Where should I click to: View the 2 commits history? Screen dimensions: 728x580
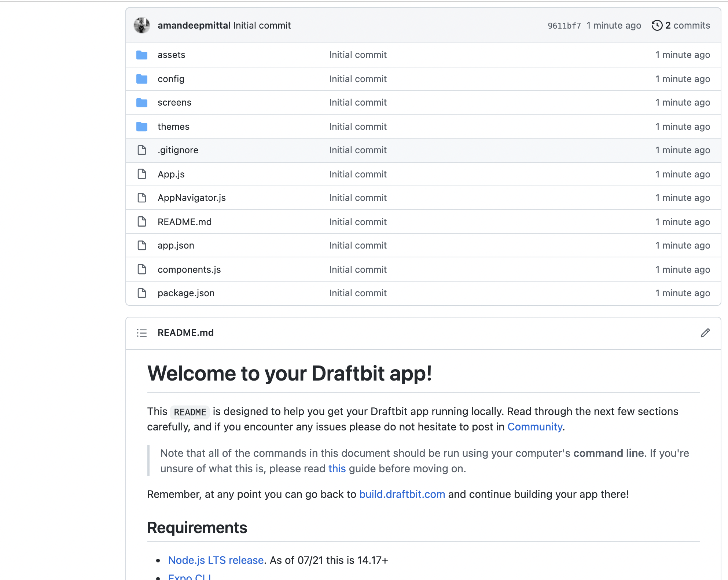(681, 25)
